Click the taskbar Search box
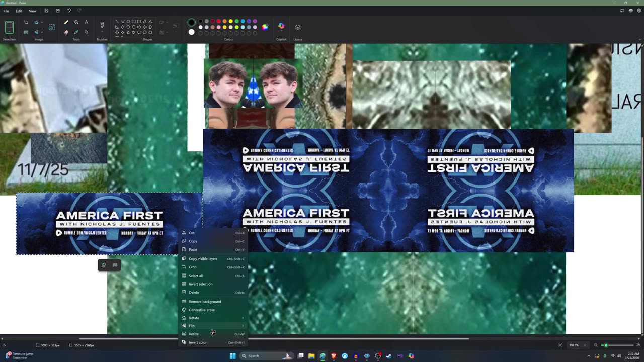 (266, 356)
